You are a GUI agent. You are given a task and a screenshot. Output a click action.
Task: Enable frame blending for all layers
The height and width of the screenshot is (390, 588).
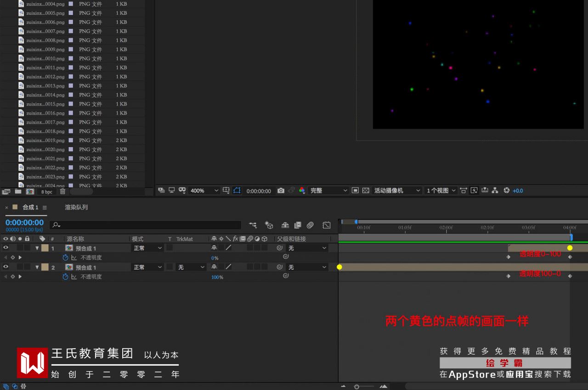click(298, 225)
